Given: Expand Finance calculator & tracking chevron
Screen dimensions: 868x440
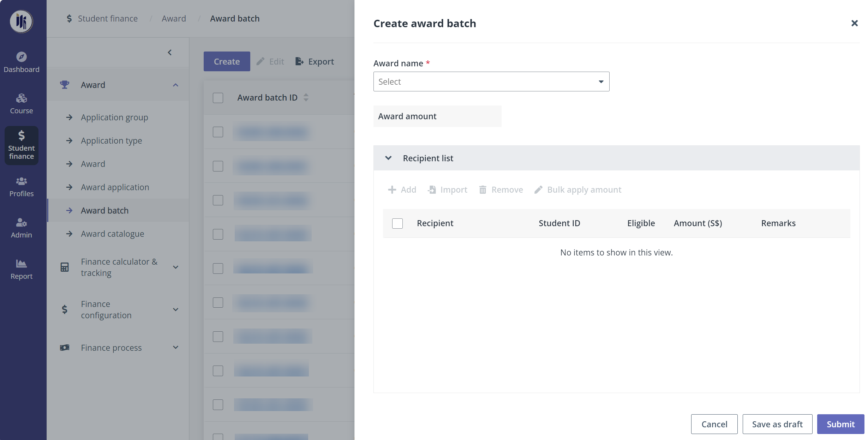Looking at the screenshot, I should click(175, 267).
